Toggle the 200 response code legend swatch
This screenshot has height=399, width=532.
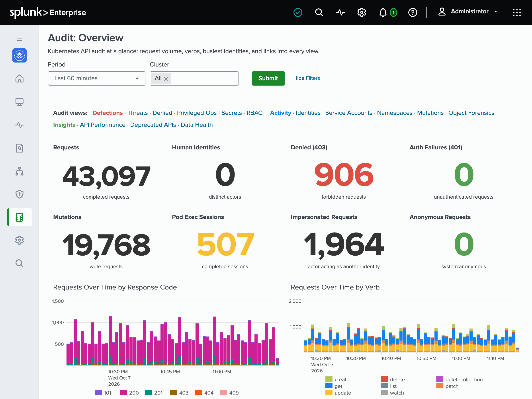coord(123,392)
